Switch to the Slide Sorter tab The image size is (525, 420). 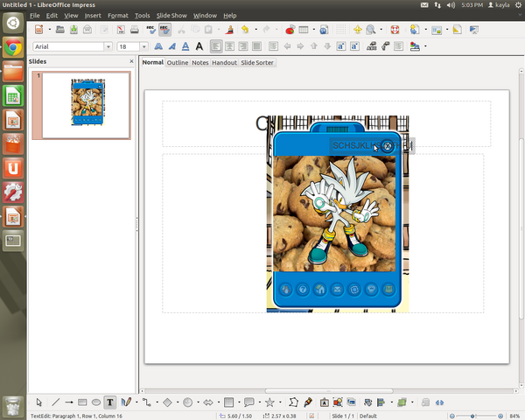click(257, 63)
